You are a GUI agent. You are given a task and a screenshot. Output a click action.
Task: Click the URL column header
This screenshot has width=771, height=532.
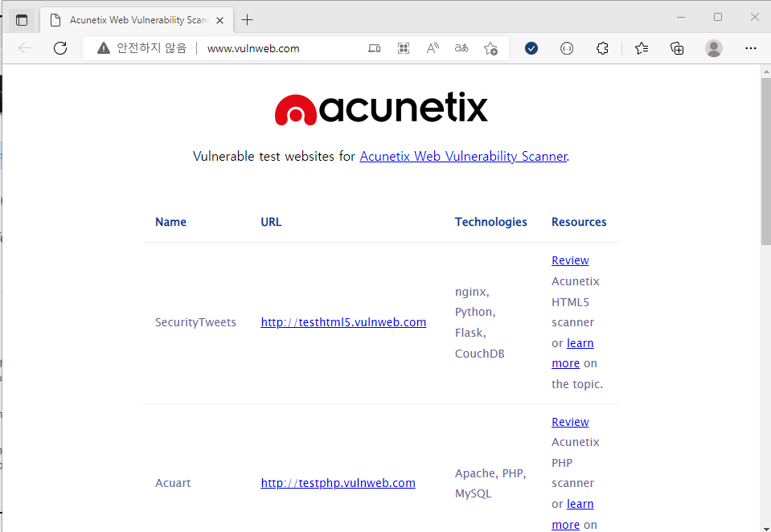click(x=271, y=222)
